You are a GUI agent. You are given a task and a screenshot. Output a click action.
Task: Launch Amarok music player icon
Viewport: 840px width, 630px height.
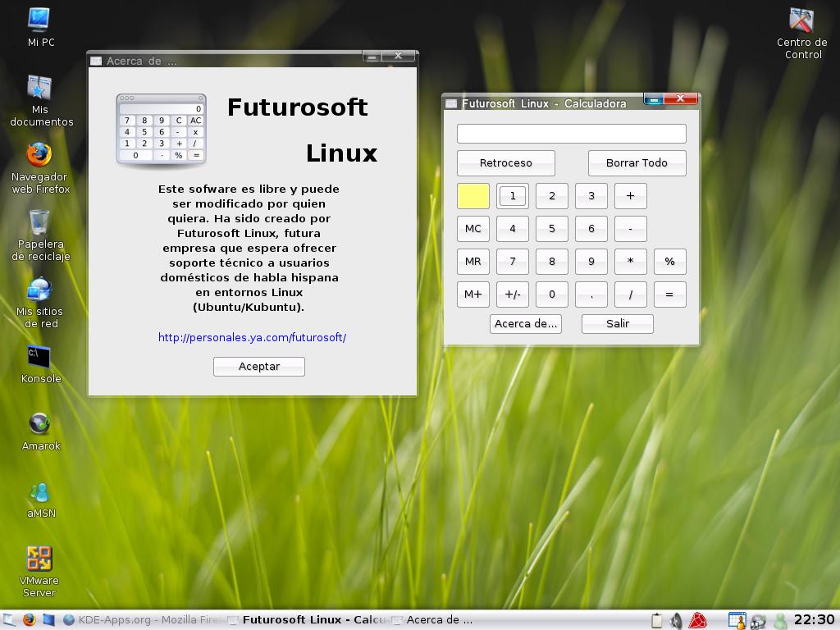pyautogui.click(x=41, y=431)
